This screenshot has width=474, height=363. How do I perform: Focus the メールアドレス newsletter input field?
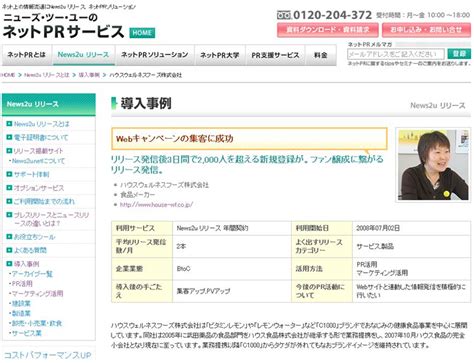(396, 54)
